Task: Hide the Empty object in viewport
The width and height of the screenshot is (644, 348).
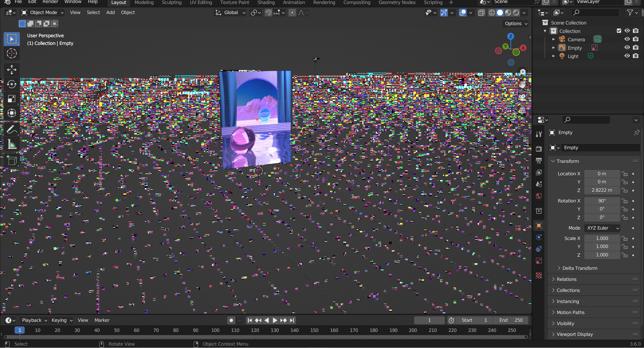Action: (627, 48)
